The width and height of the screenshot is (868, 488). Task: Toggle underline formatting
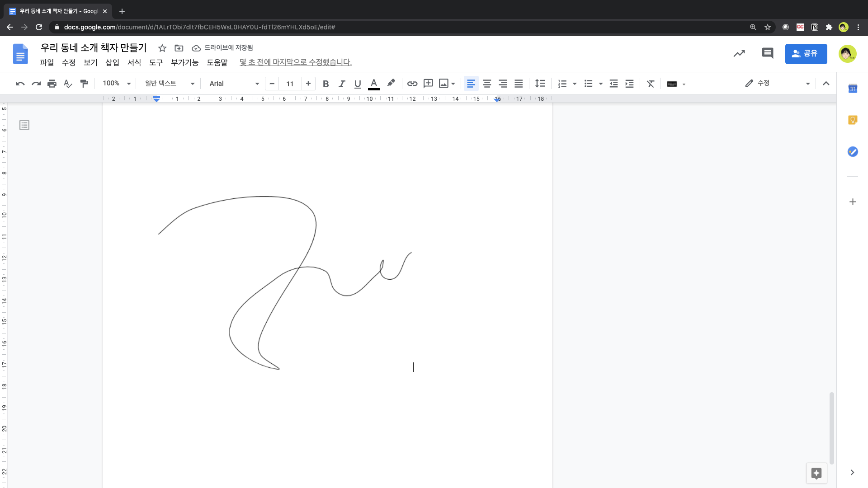358,84
